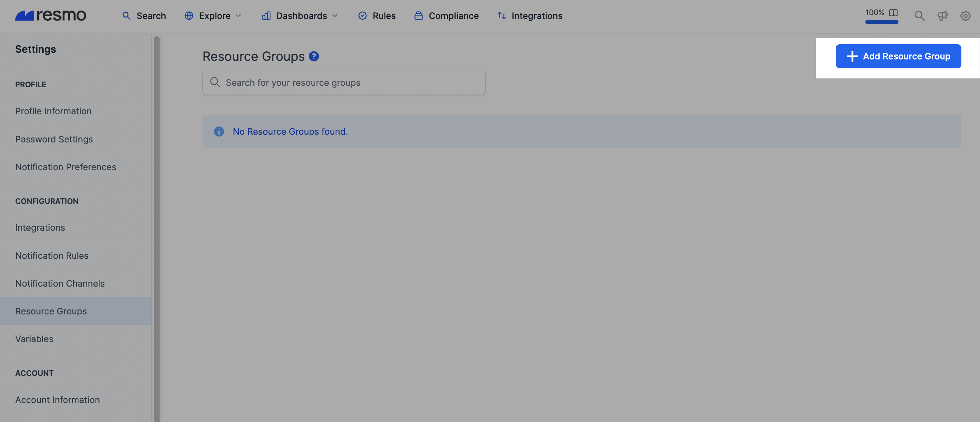Click Add Resource Group button
This screenshot has height=422, width=980.
point(898,56)
